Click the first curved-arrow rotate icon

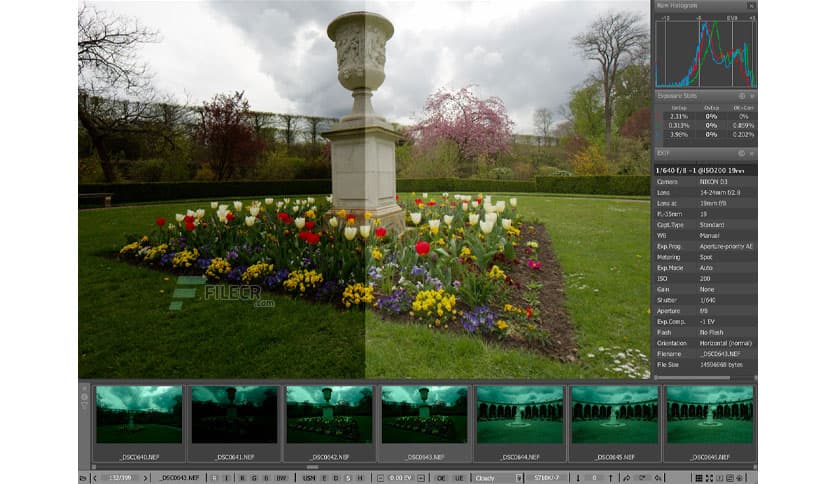click(x=627, y=478)
